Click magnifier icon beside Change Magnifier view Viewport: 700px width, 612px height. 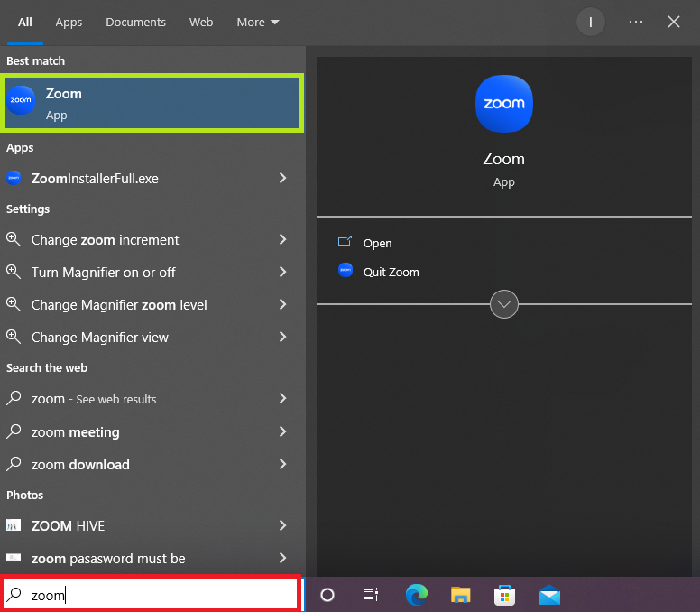coord(14,337)
